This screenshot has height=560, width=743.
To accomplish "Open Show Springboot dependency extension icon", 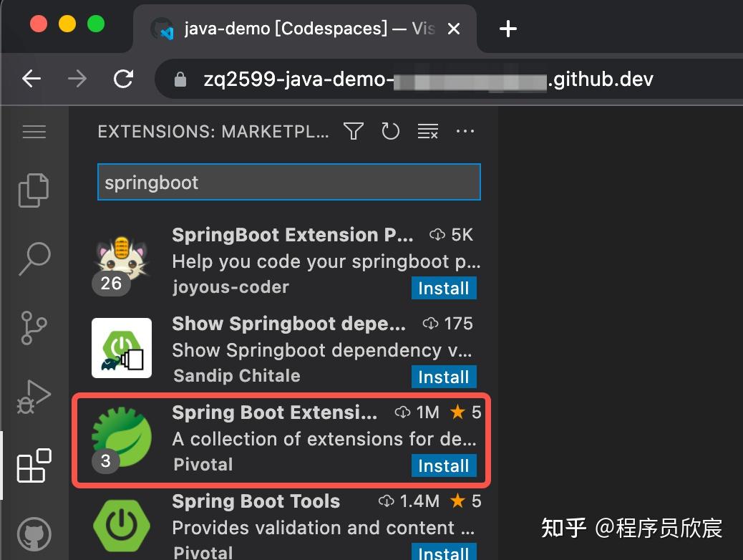I will [x=122, y=348].
